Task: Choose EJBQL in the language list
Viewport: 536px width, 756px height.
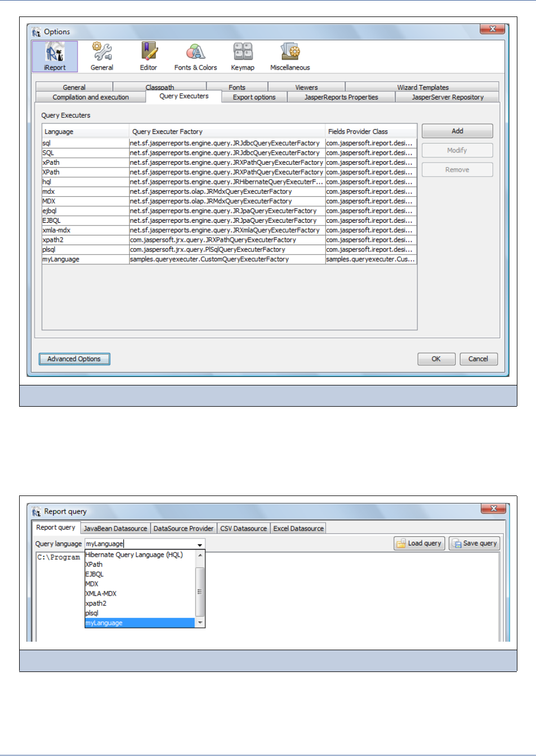Action: pos(140,574)
